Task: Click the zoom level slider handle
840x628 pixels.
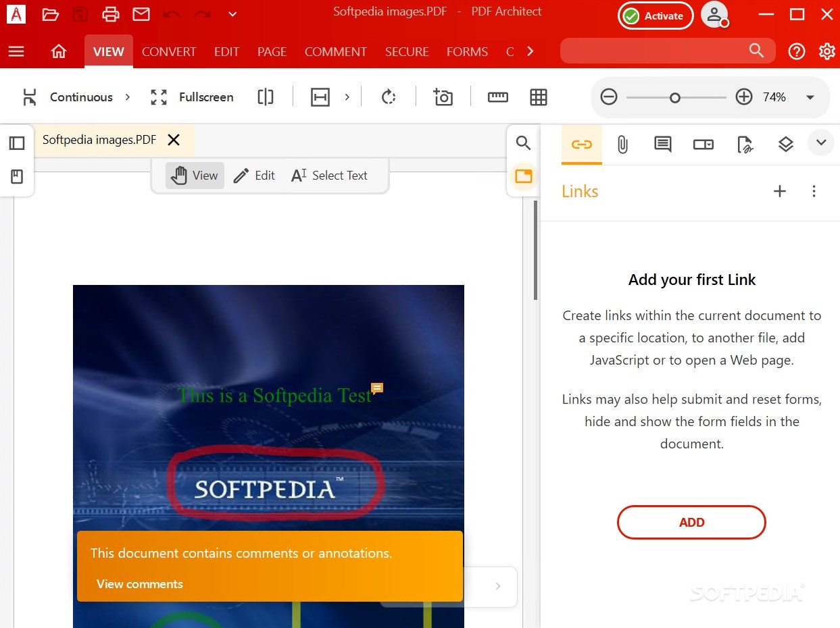Action: pos(674,98)
